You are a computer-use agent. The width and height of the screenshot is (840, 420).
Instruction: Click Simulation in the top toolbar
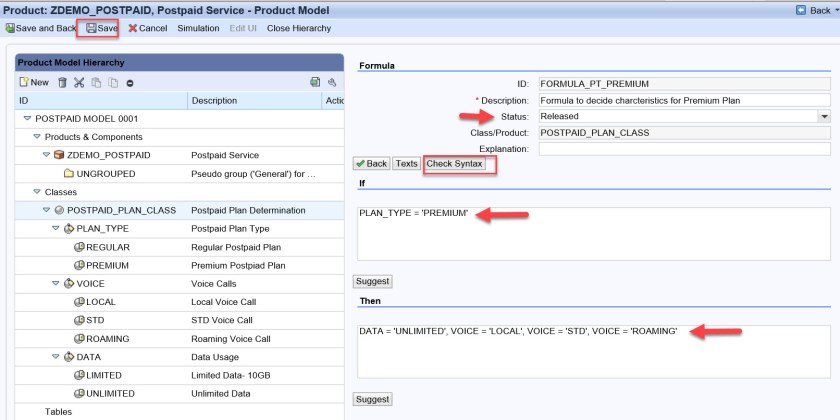(x=198, y=28)
